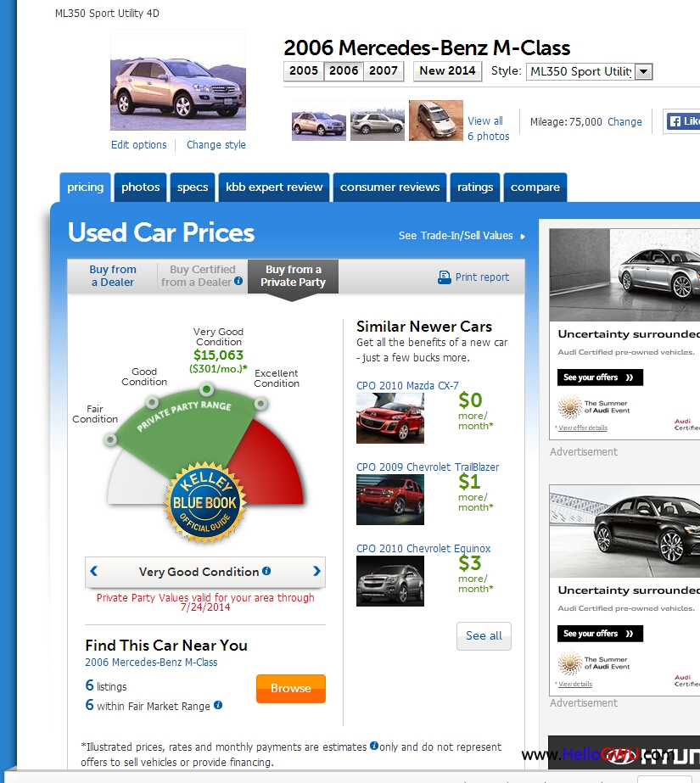Open the Style dropdown menu

pyautogui.click(x=643, y=72)
